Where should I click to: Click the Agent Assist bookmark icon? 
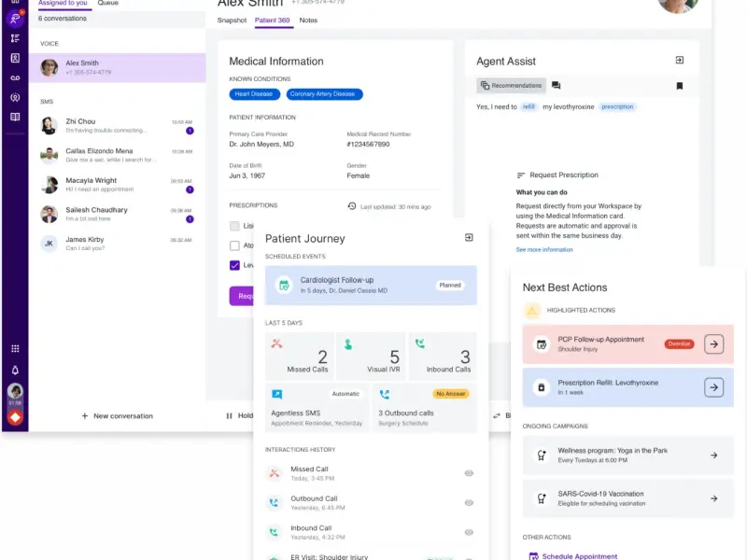tap(680, 86)
